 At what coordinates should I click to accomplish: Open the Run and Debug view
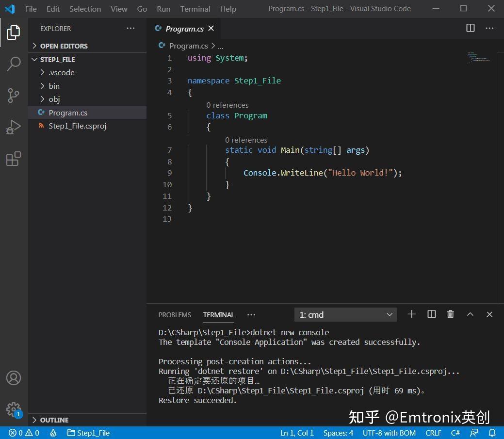point(13,127)
